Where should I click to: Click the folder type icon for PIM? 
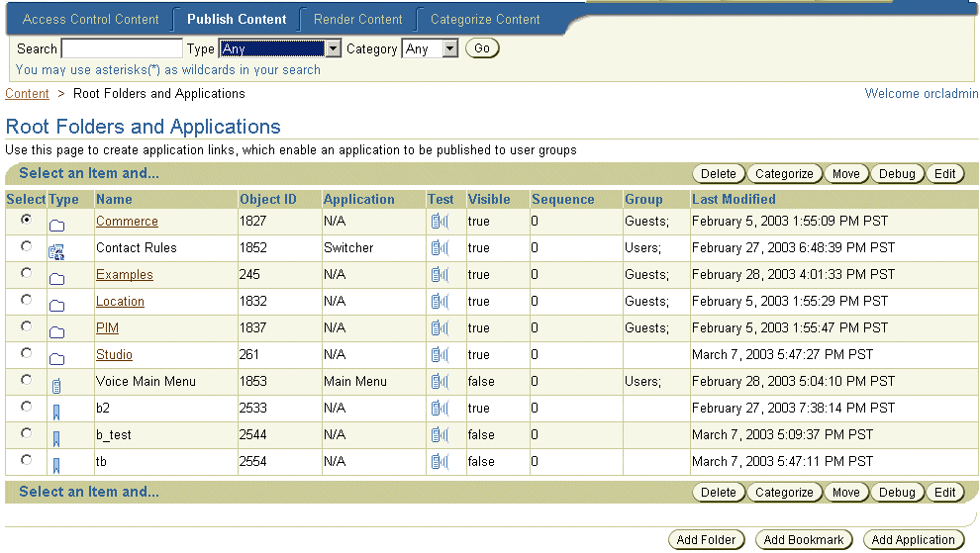[56, 332]
